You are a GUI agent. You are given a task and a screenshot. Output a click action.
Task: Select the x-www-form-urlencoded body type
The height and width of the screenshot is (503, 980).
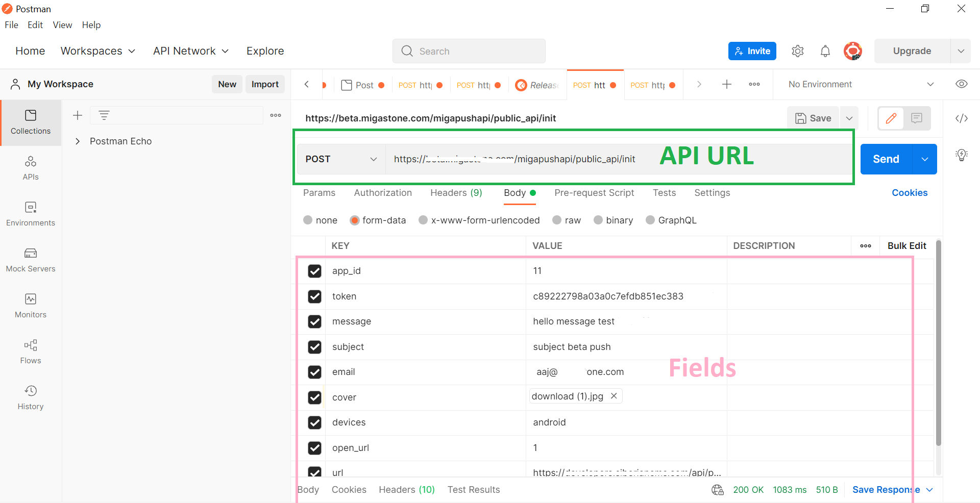(x=423, y=220)
